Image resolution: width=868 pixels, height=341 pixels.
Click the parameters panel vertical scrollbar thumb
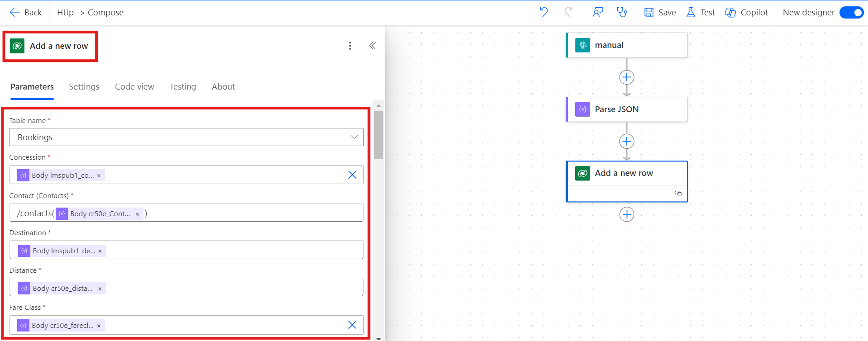[x=378, y=135]
